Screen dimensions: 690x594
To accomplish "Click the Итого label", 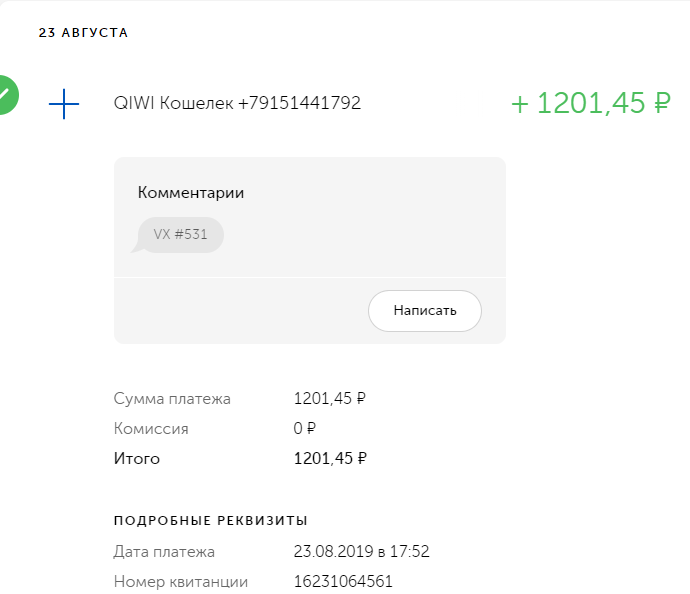I will pyautogui.click(x=137, y=459).
